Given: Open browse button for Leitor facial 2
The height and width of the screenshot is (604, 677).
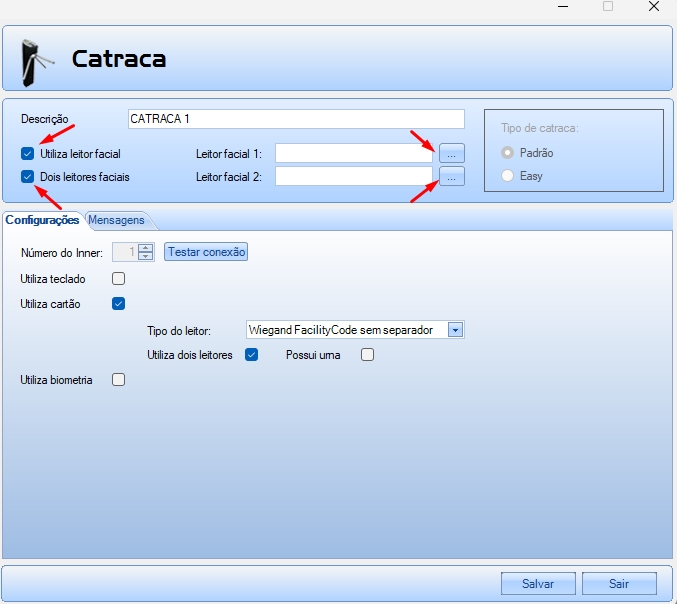Looking at the screenshot, I should point(452,176).
